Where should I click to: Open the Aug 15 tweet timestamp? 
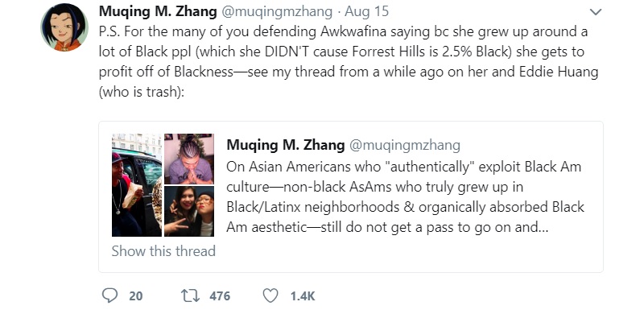coord(366,11)
